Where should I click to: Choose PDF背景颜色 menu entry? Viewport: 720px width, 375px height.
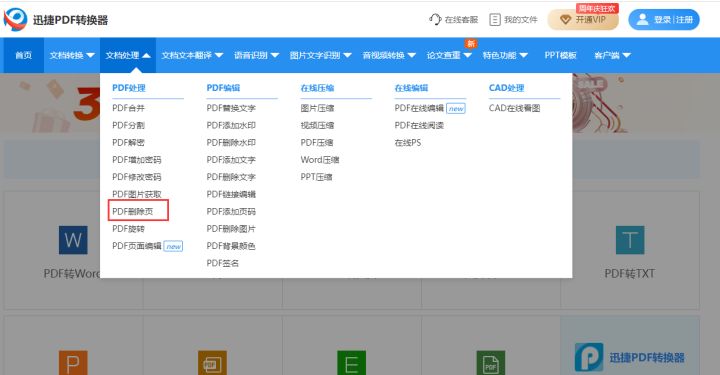coord(231,246)
